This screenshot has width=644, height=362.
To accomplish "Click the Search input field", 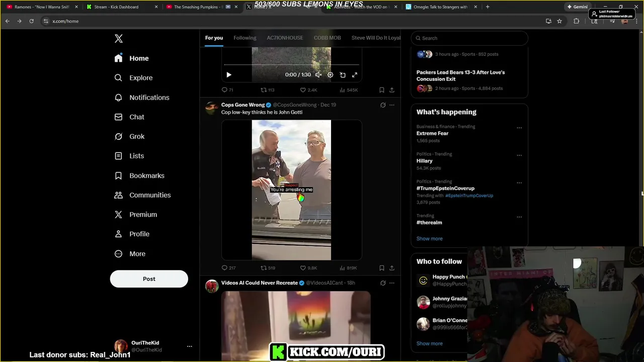I will coord(469,38).
